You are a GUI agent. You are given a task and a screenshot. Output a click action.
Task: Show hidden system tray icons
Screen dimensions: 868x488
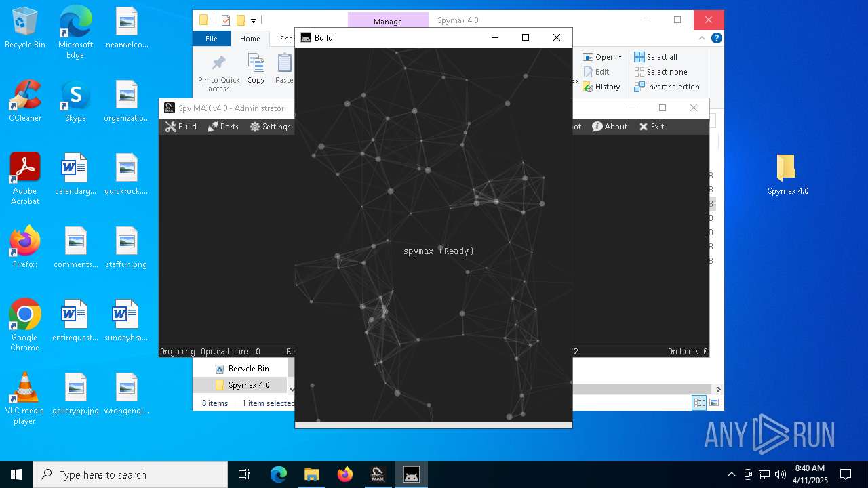(731, 474)
